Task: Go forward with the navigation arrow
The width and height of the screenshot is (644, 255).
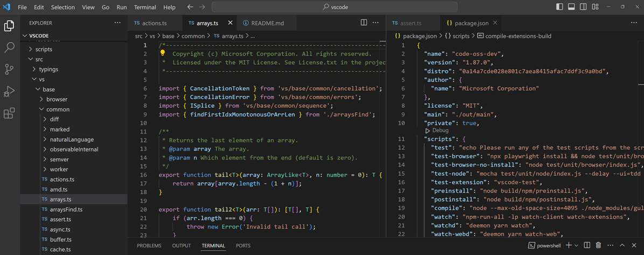Action: coord(201,7)
